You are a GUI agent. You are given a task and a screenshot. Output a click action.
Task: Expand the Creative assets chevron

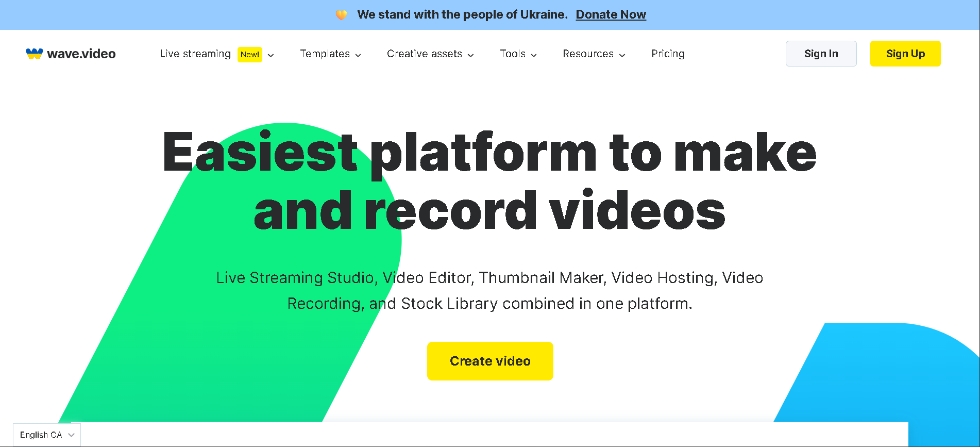471,55
